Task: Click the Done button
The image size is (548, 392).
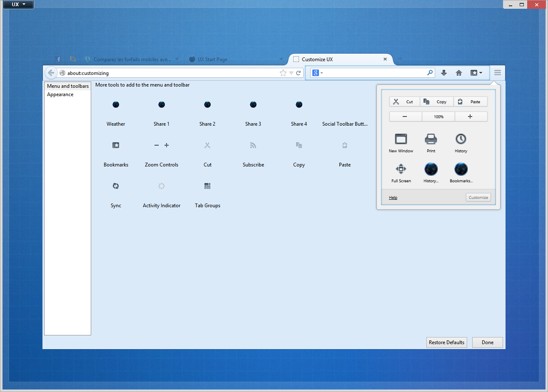Action: coord(487,342)
